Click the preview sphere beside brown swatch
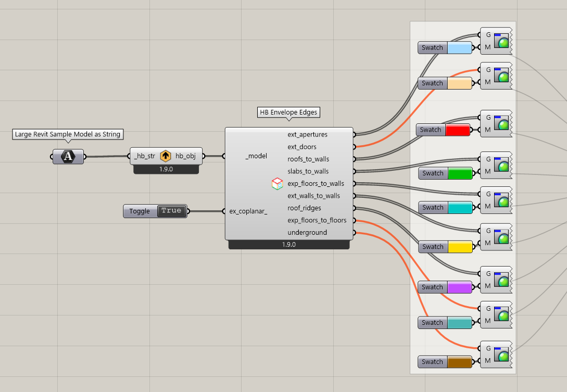Screen dimensions: 567x392 tap(503, 356)
